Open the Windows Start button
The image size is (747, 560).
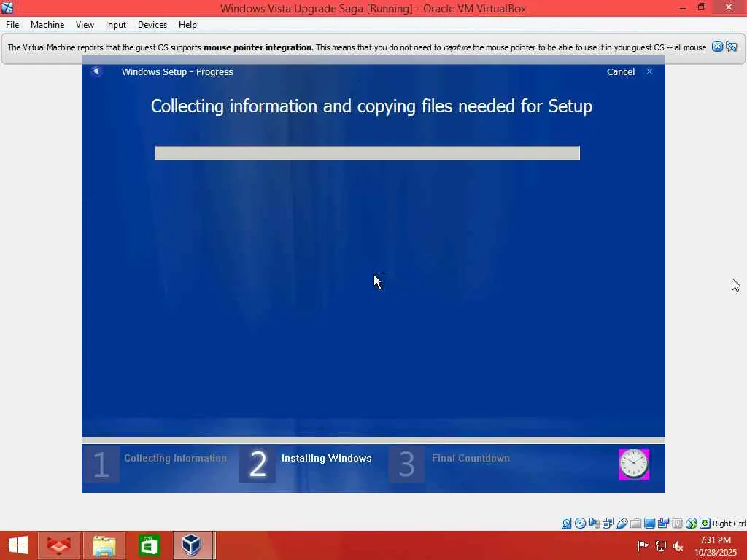point(18,545)
